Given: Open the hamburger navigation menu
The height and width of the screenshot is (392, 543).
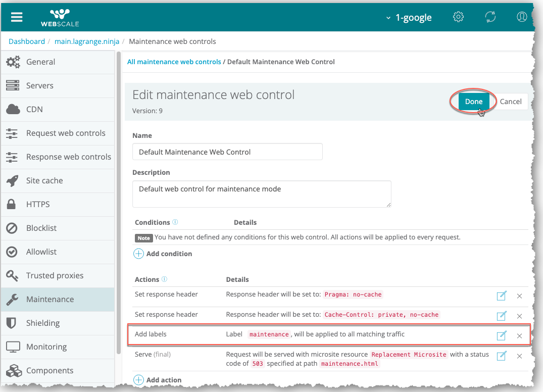Looking at the screenshot, I should coord(17,17).
